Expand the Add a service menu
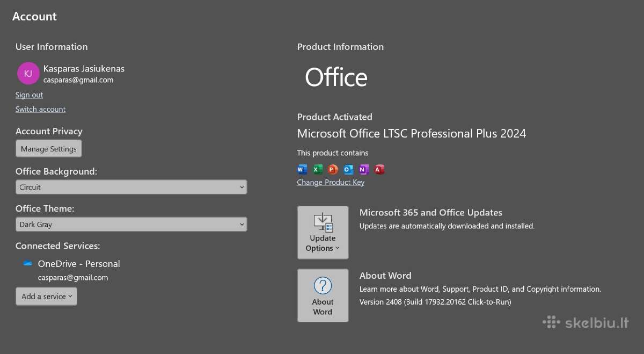The image size is (644, 354). [46, 297]
